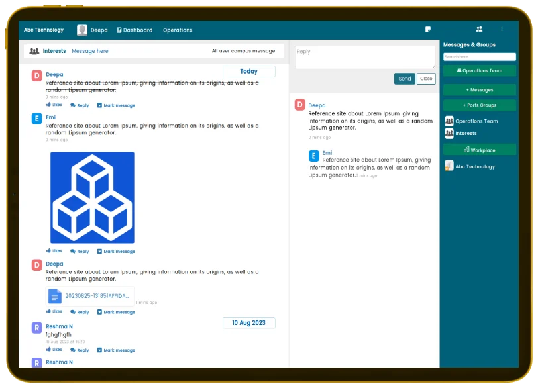Click the Message here input field

click(x=90, y=51)
